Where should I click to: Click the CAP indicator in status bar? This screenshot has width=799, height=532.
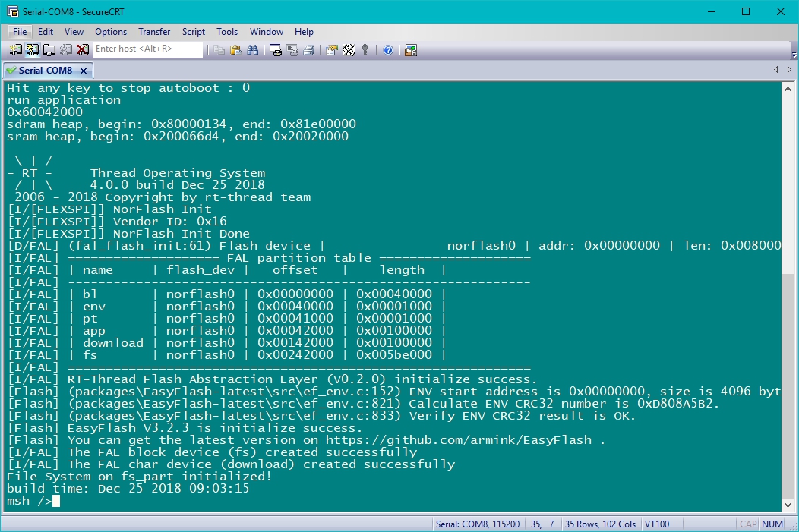point(748,524)
